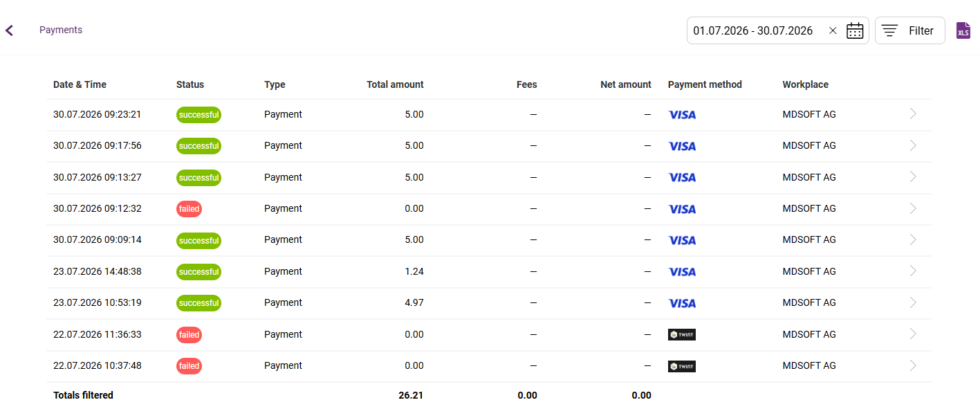Select the 30.07.2026 09:13:27 date cell
980x418 pixels.
[x=97, y=177]
